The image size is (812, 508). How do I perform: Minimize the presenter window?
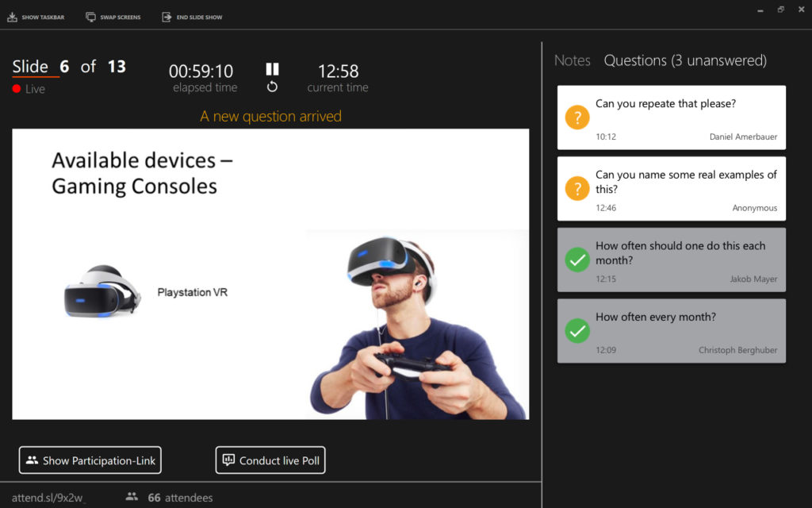pos(760,10)
